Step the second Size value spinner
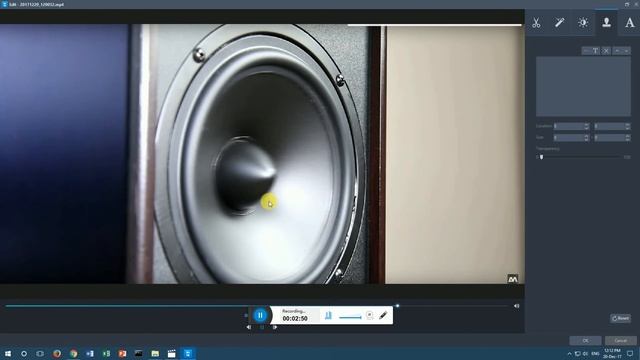 pyautogui.click(x=628, y=138)
